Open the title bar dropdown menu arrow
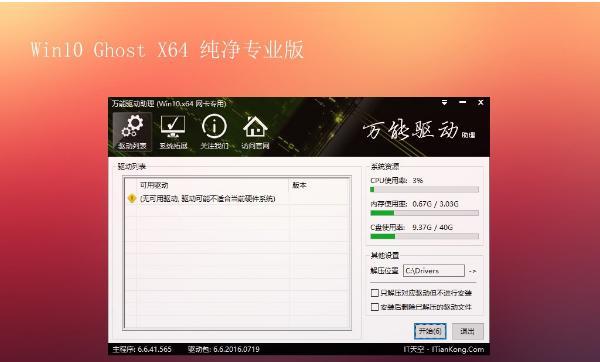 click(444, 103)
